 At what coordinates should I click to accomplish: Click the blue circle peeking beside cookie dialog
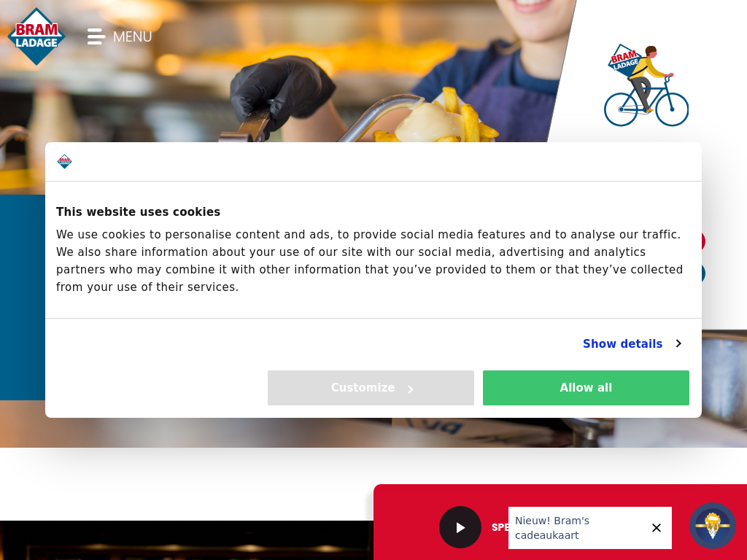tap(703, 273)
